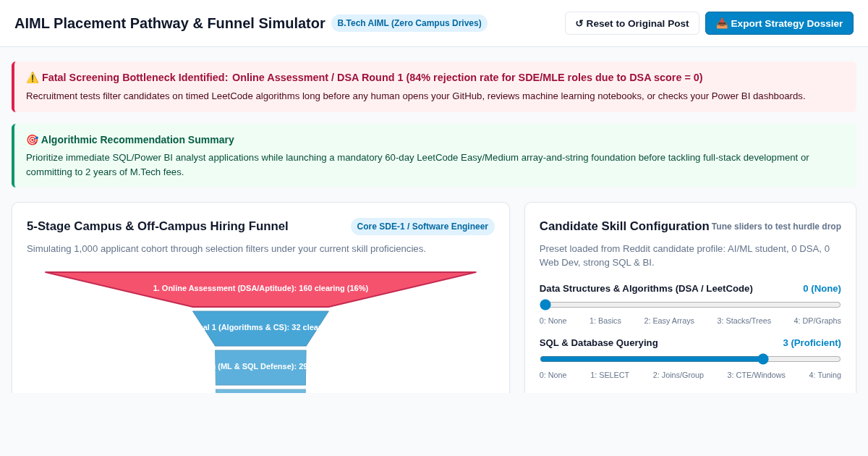Image resolution: width=868 pixels, height=456 pixels.
Task: Click the '3: Stacks/Trees' slider label
Action: point(744,321)
